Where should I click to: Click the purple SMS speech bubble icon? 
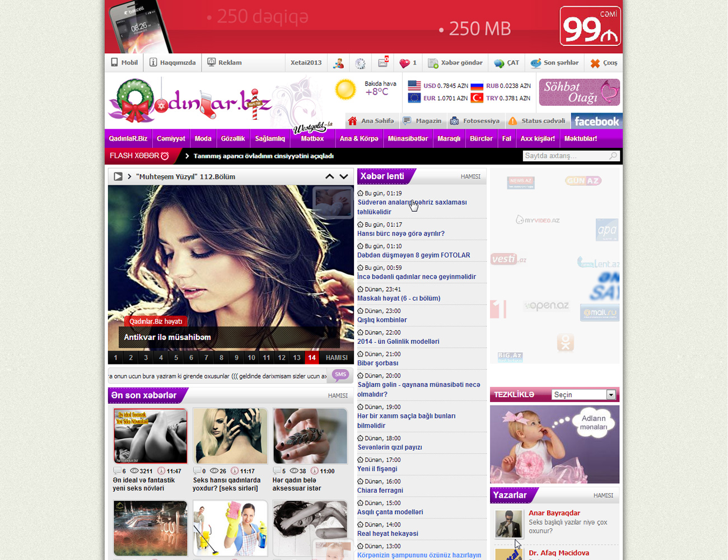pos(340,375)
